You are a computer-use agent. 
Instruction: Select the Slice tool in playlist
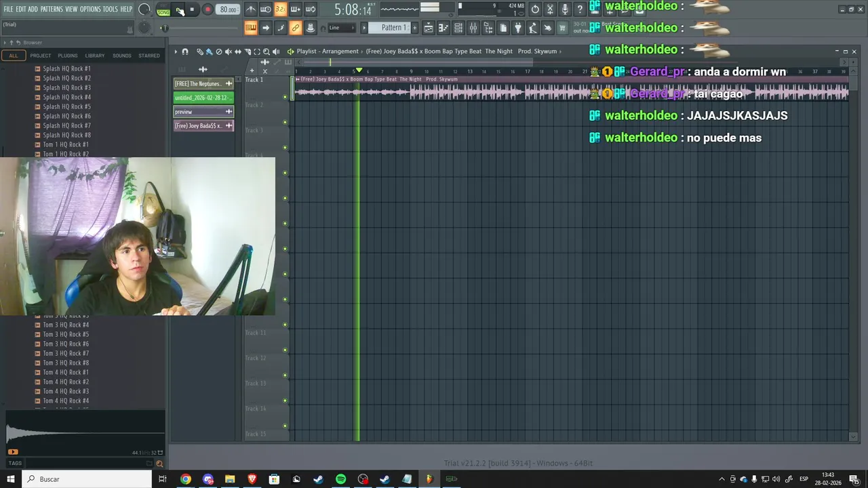coord(248,52)
